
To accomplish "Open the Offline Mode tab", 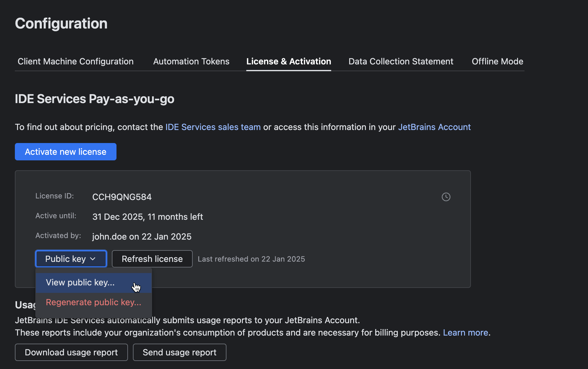I will [497, 61].
